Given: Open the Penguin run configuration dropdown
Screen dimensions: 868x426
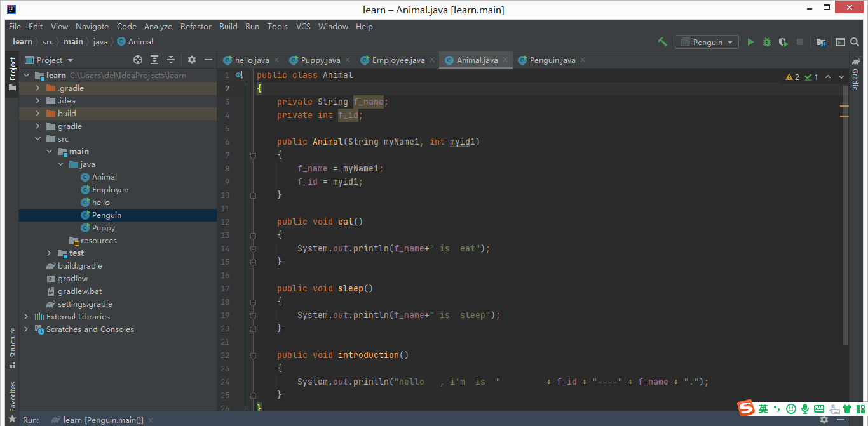Looking at the screenshot, I should tap(707, 42).
